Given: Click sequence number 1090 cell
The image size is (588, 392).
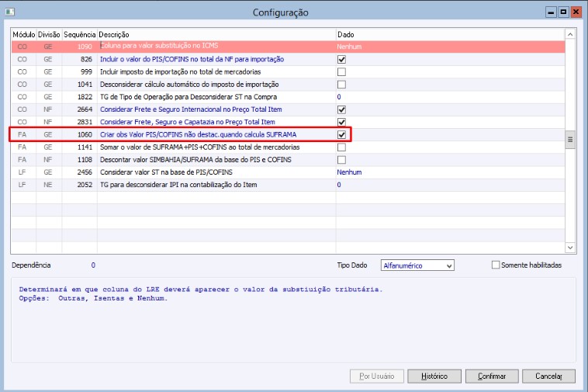Looking at the screenshot, I should [79, 47].
